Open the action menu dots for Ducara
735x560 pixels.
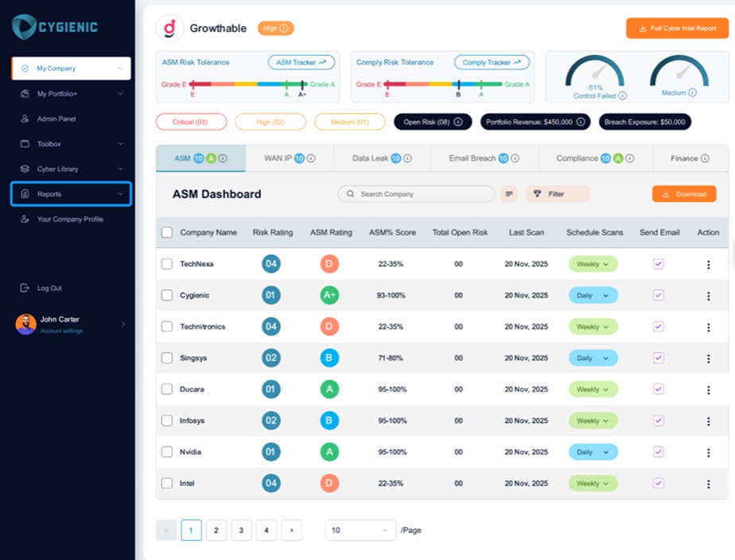coord(708,390)
